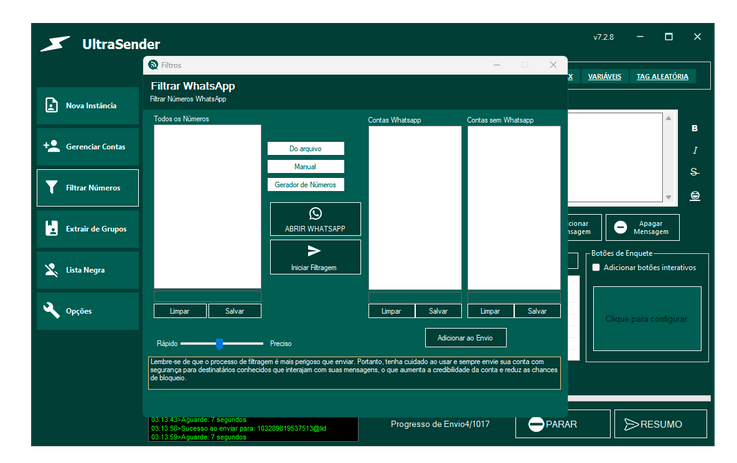Click inside the Contas Whatsapp list box
Image resolution: width=737 pixels, height=463 pixels.
tap(415, 208)
